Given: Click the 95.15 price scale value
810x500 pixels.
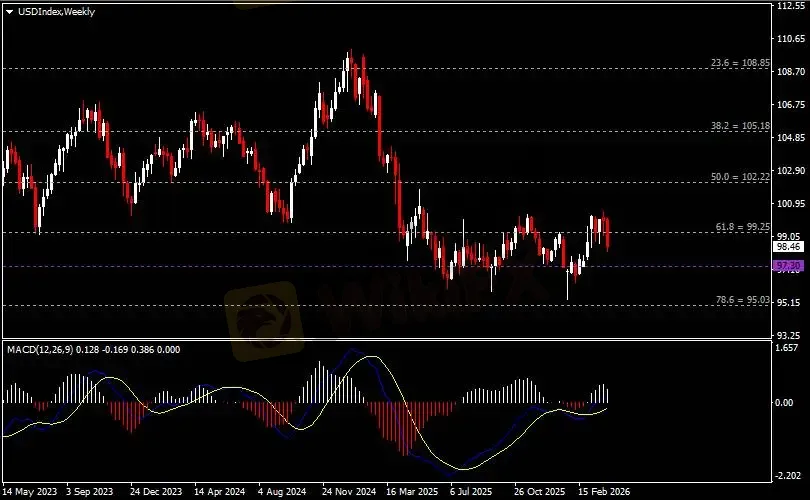Looking at the screenshot, I should pyautogui.click(x=790, y=303).
